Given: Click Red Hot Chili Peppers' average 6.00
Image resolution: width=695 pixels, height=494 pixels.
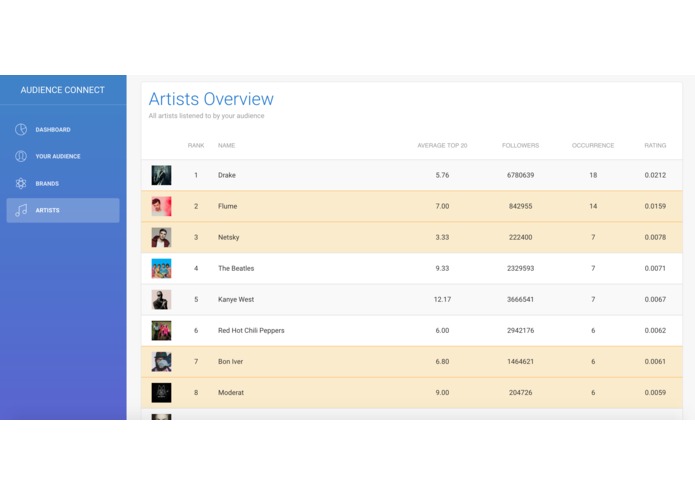Looking at the screenshot, I should pos(442,331).
